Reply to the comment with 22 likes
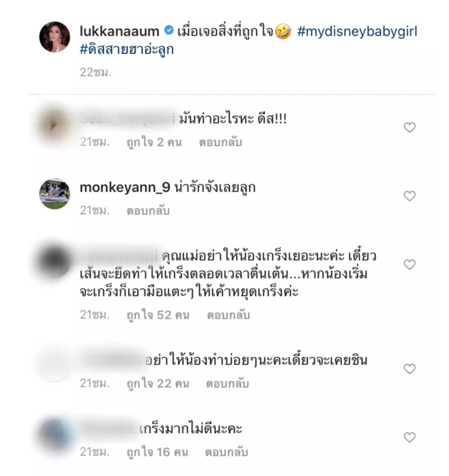This screenshot has width=449, height=476. pos(228,384)
